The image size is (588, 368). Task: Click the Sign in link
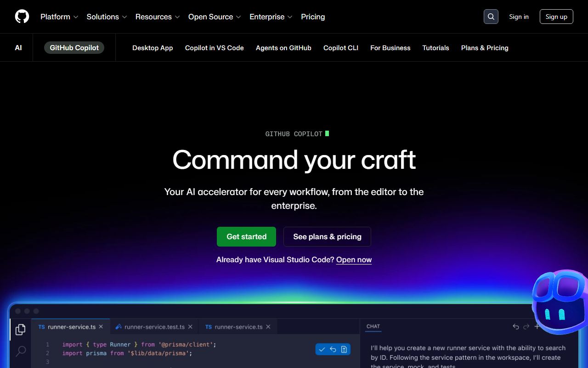(x=519, y=17)
